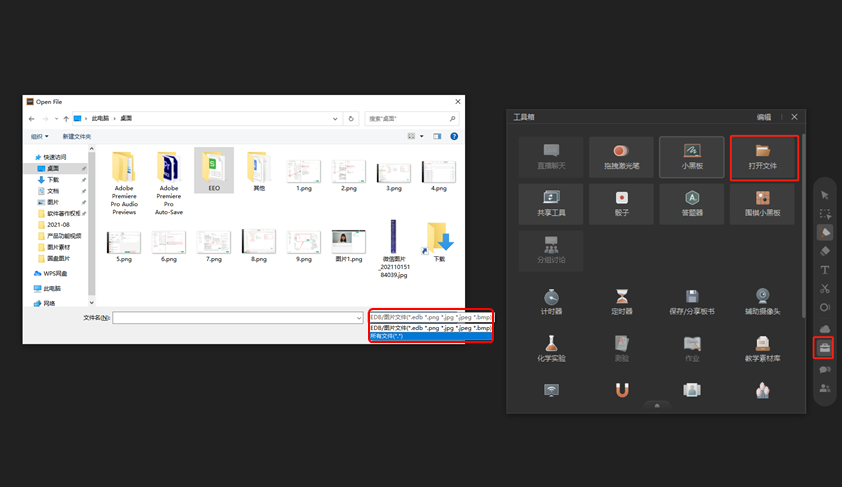This screenshot has height=487, width=842.
Task: Open the 共享工具 sharing tool
Action: point(551,204)
